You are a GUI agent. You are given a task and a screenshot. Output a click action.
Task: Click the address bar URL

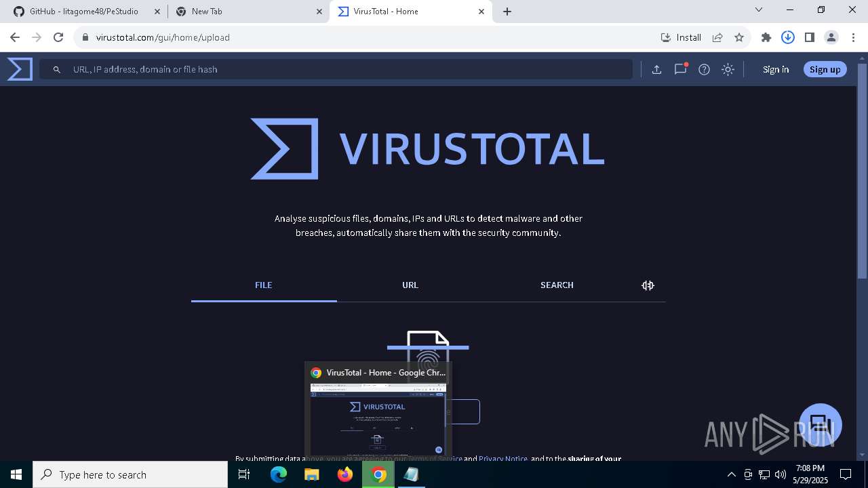click(163, 37)
